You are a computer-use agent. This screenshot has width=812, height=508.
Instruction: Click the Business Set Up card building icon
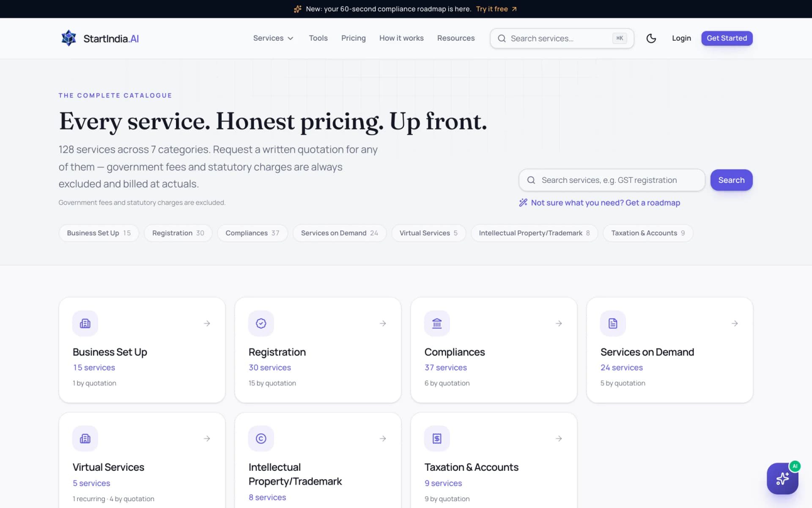click(85, 323)
